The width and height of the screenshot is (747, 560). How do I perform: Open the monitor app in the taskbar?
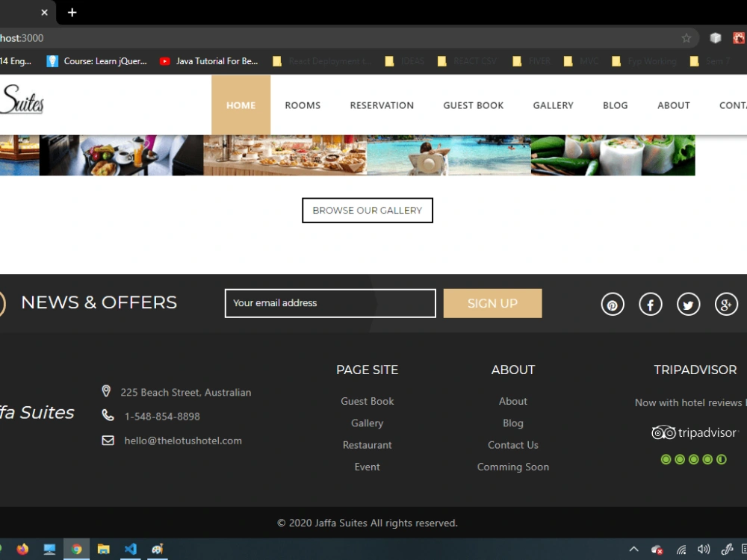(x=49, y=549)
